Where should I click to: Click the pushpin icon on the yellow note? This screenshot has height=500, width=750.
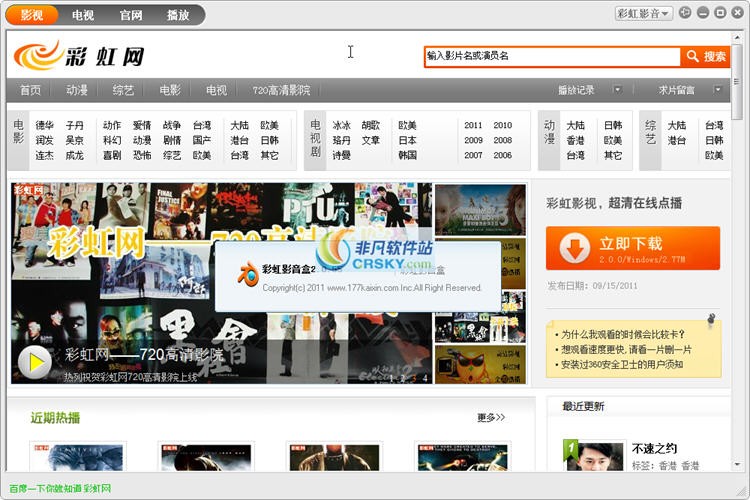[711, 319]
